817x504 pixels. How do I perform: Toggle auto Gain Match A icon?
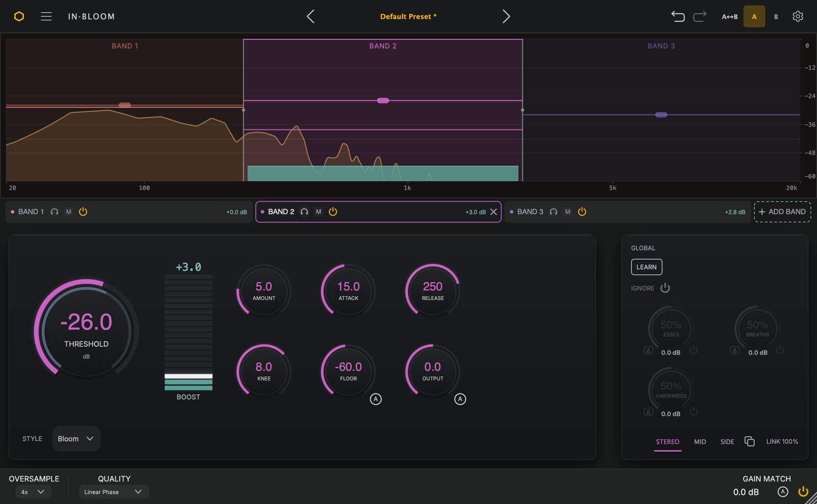coord(783,492)
